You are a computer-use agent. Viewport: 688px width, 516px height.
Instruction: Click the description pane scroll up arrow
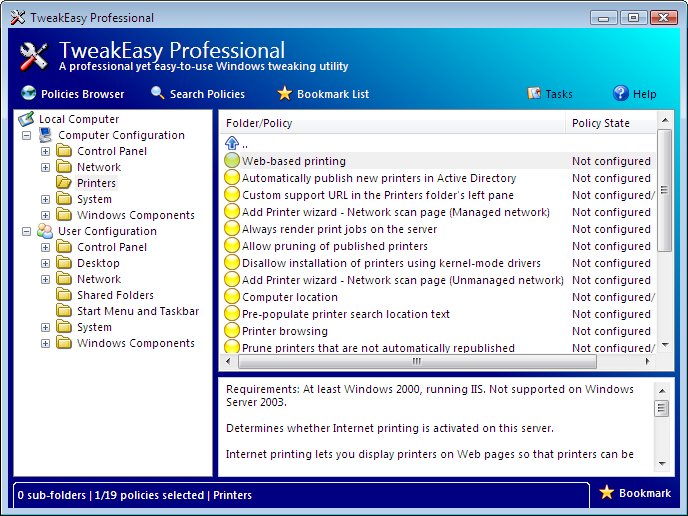pyautogui.click(x=662, y=391)
